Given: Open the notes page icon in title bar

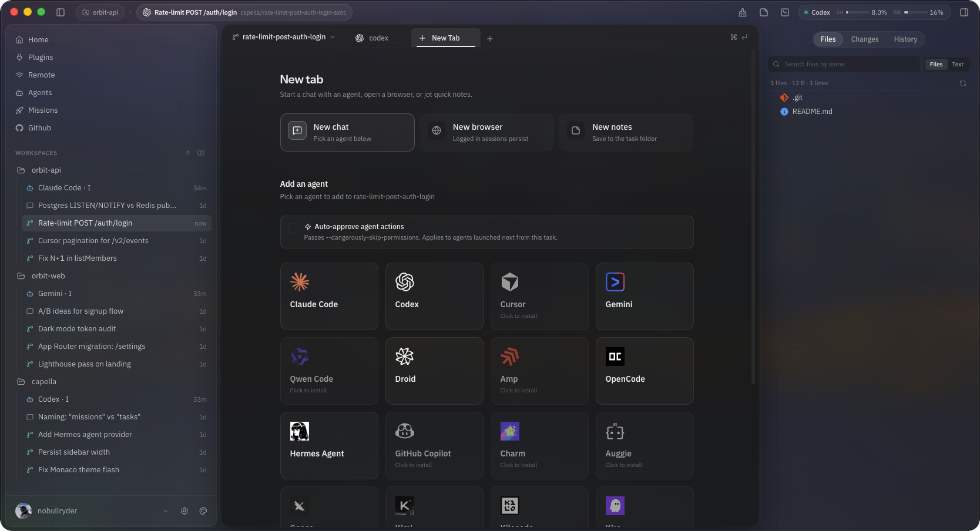Looking at the screenshot, I should [x=764, y=12].
